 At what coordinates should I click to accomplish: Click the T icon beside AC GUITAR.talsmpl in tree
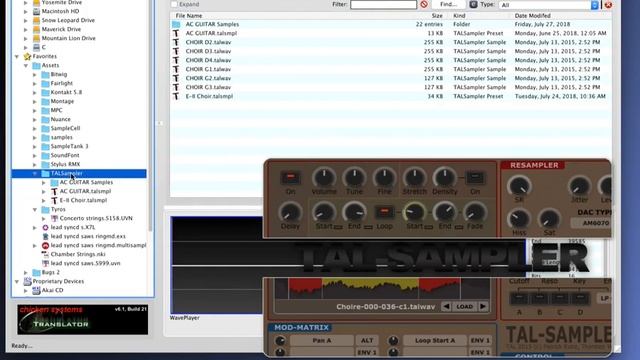coord(54,191)
